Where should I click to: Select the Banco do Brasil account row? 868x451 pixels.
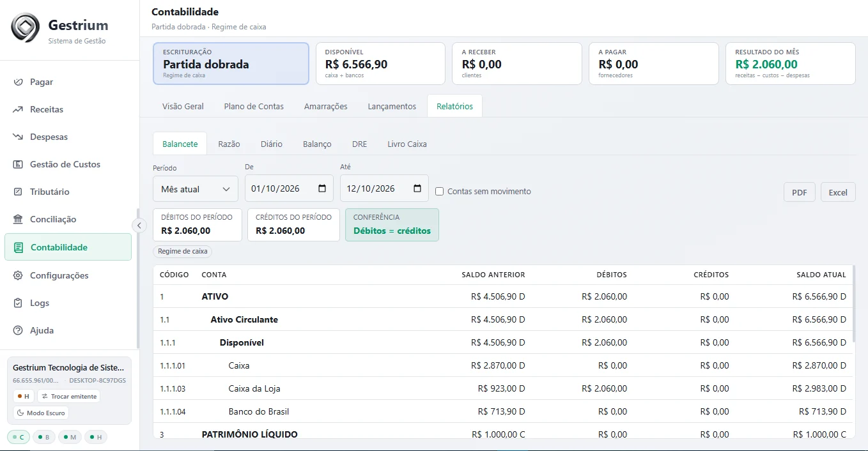click(x=503, y=411)
